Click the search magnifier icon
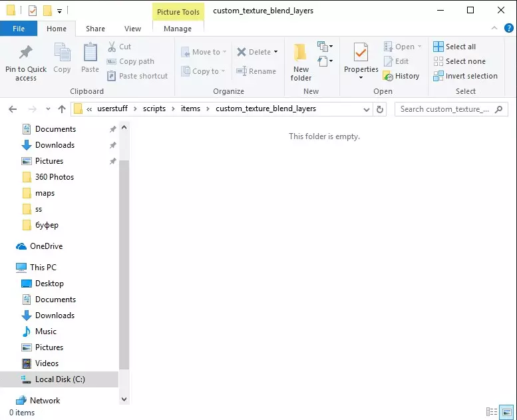The width and height of the screenshot is (517, 420). [x=499, y=109]
